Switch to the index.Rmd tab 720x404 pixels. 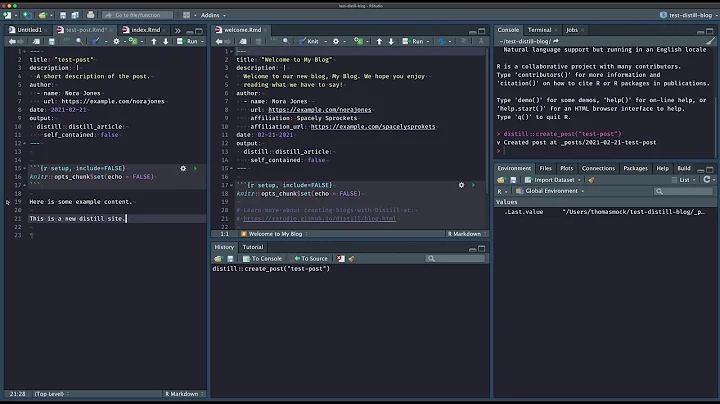tap(145, 30)
